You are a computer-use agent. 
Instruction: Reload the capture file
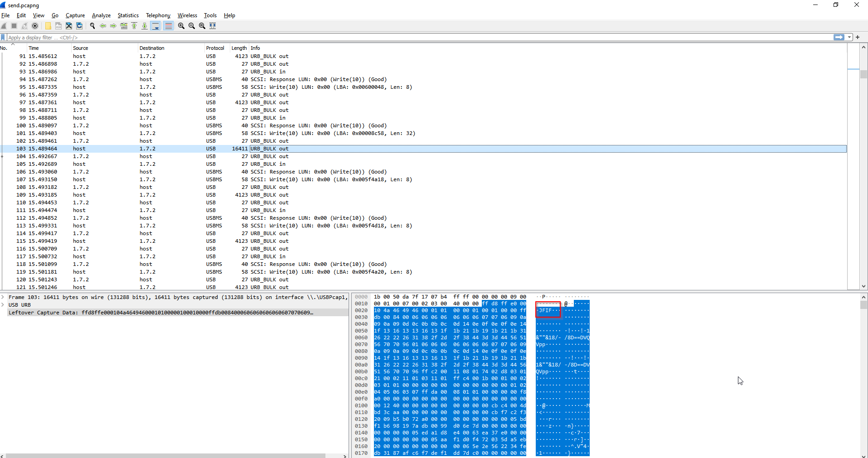click(79, 26)
